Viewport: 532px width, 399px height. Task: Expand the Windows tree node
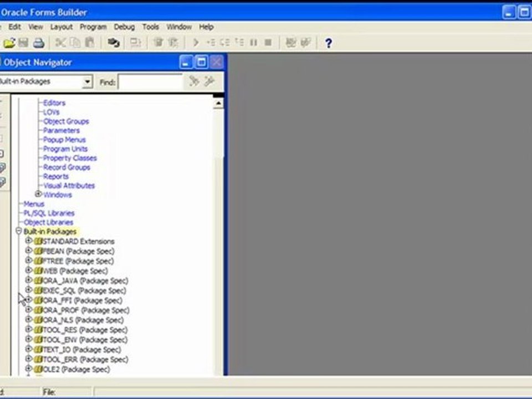(x=38, y=194)
